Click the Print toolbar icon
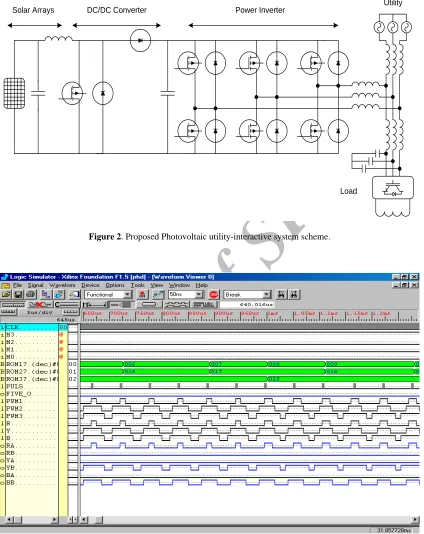This screenshot has height=534, width=424. point(31,294)
